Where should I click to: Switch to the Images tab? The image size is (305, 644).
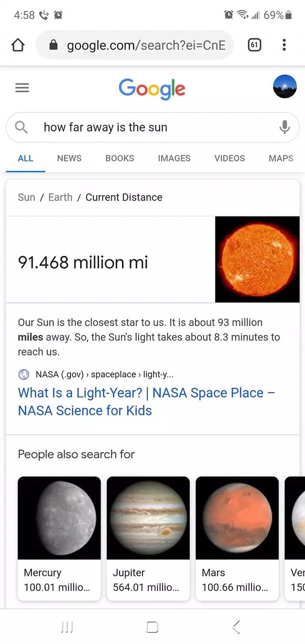tap(174, 158)
